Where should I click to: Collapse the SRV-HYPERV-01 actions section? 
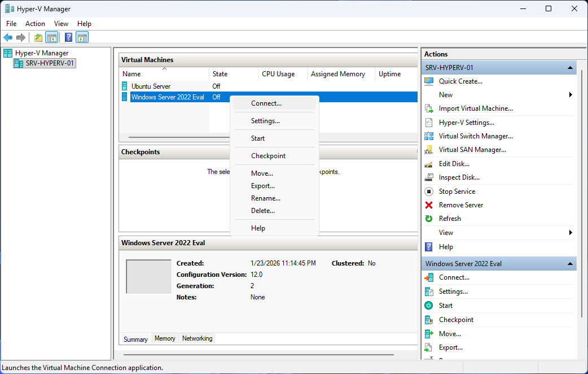[x=570, y=67]
